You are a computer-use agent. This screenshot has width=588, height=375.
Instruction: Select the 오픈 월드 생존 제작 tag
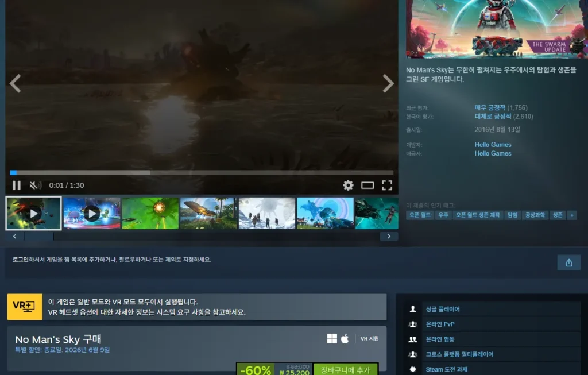click(x=478, y=215)
